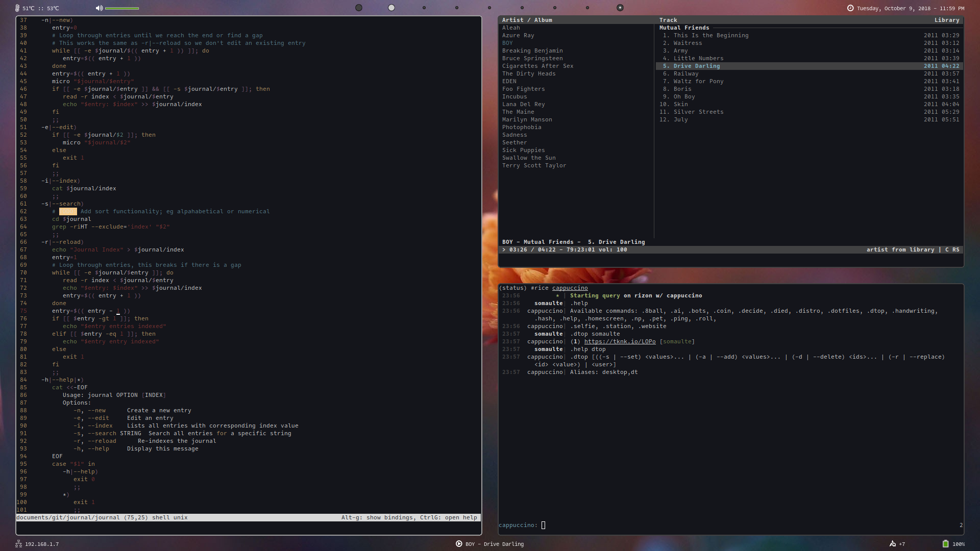Select the second light-colored workspace dot
Image resolution: width=980 pixels, height=551 pixels.
[391, 8]
